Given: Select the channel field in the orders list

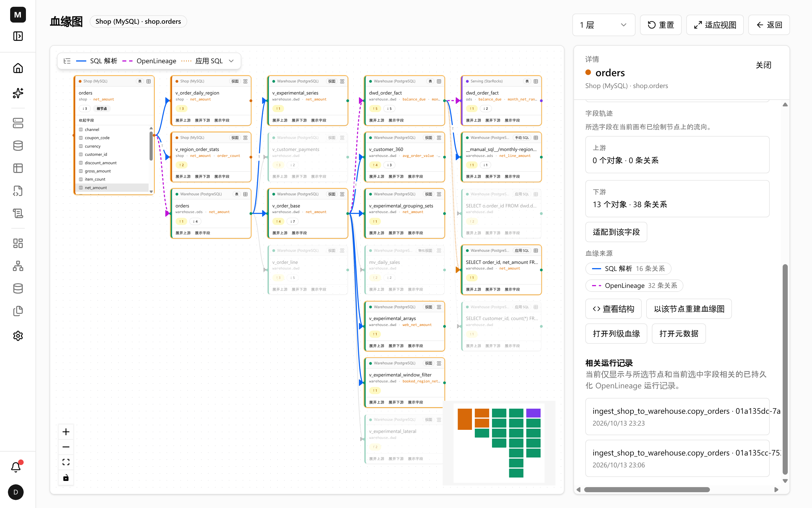Looking at the screenshot, I should [112, 129].
